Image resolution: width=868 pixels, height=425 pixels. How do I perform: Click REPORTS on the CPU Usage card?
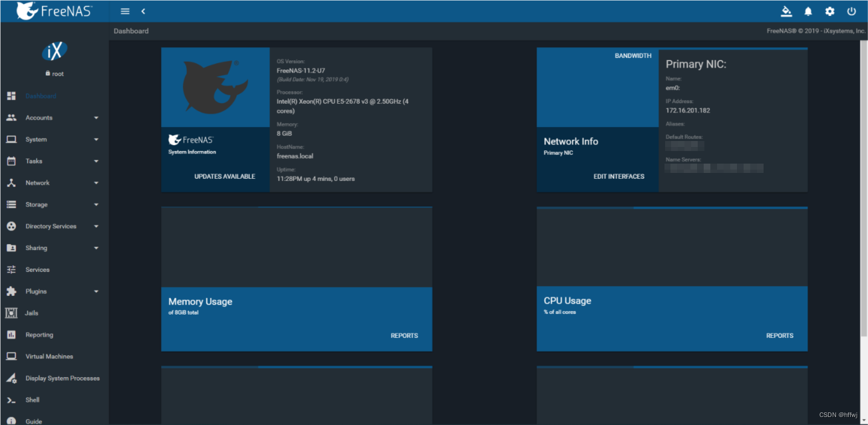780,336
